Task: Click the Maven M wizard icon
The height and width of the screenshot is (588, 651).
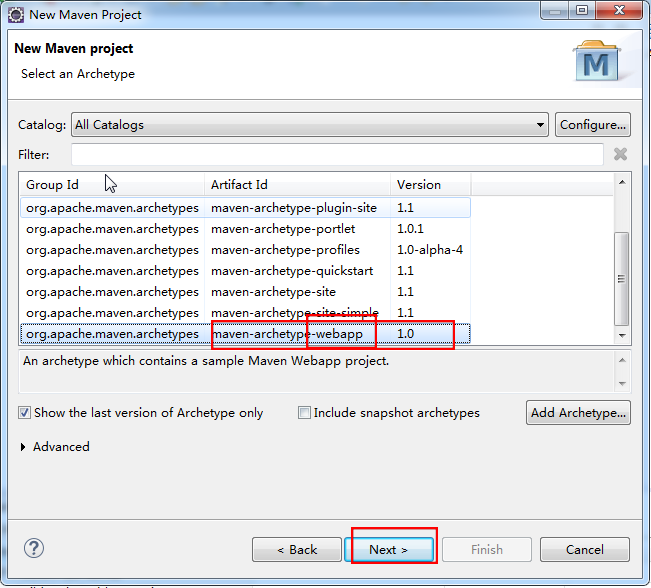Action: pyautogui.click(x=596, y=62)
